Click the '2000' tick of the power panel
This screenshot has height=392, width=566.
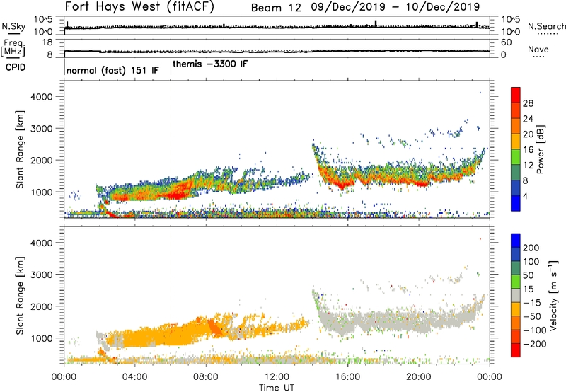(42, 160)
